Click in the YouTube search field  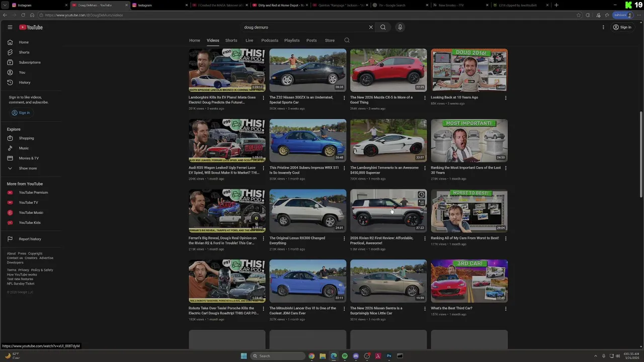[x=304, y=27]
